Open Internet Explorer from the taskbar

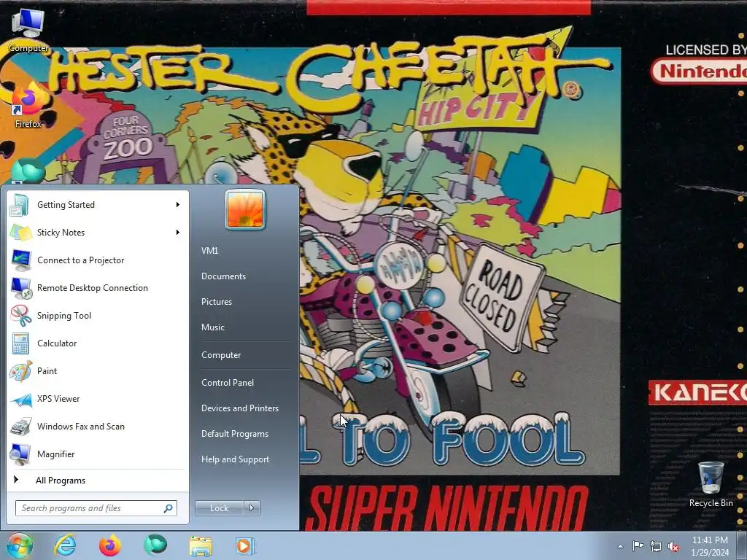pos(65,545)
